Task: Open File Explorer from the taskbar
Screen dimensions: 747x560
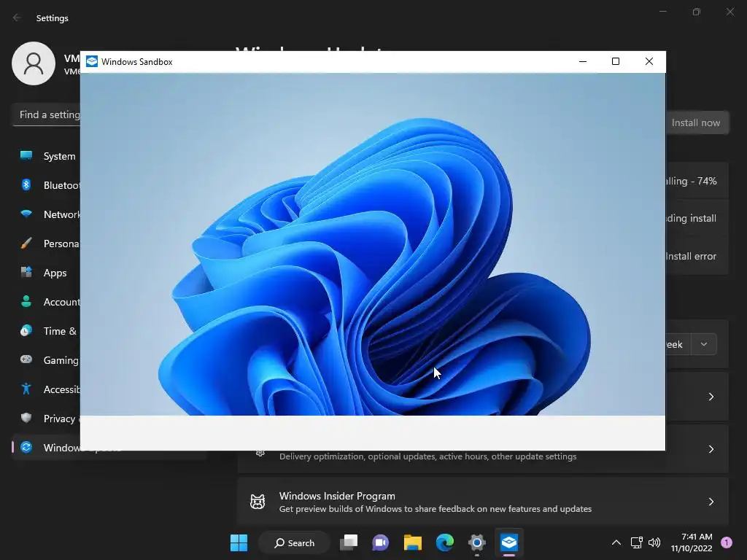Action: coord(413,542)
